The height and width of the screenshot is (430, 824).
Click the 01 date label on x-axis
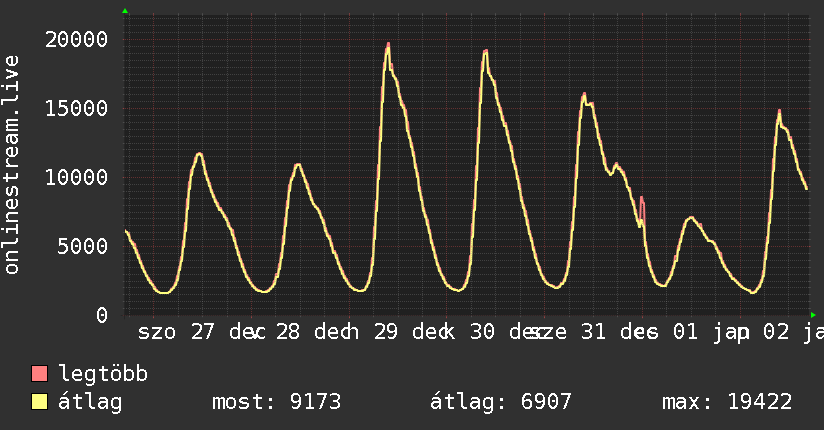click(x=685, y=332)
